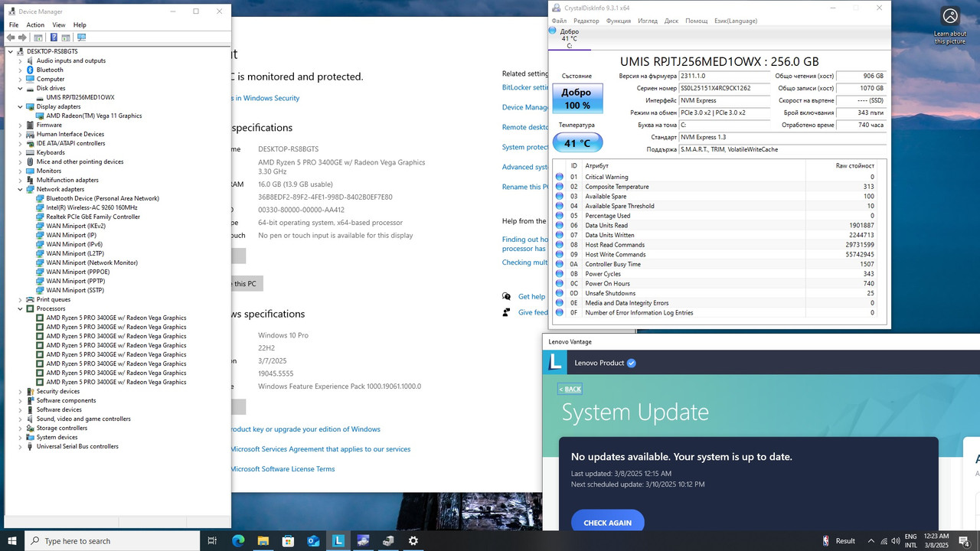This screenshot has width=980, height=551.
Task: Click the Learn about this picture desktop icon
Action: 950,26
